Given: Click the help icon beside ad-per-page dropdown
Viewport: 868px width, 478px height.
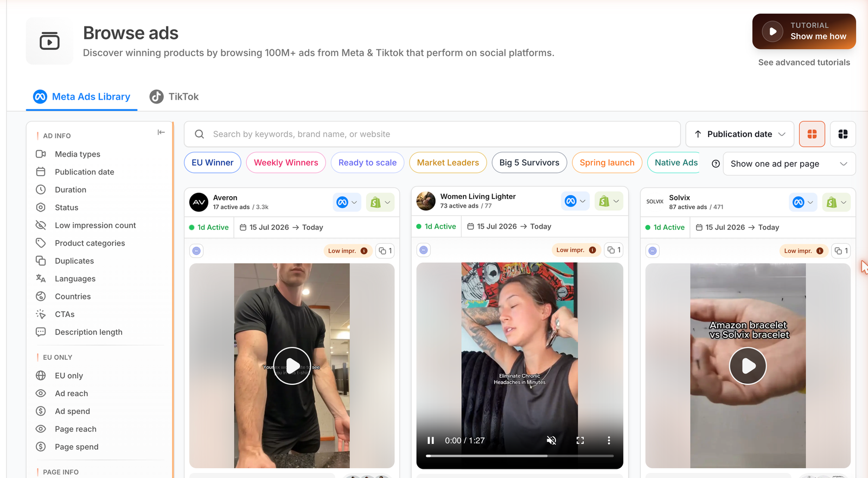Looking at the screenshot, I should point(716,164).
